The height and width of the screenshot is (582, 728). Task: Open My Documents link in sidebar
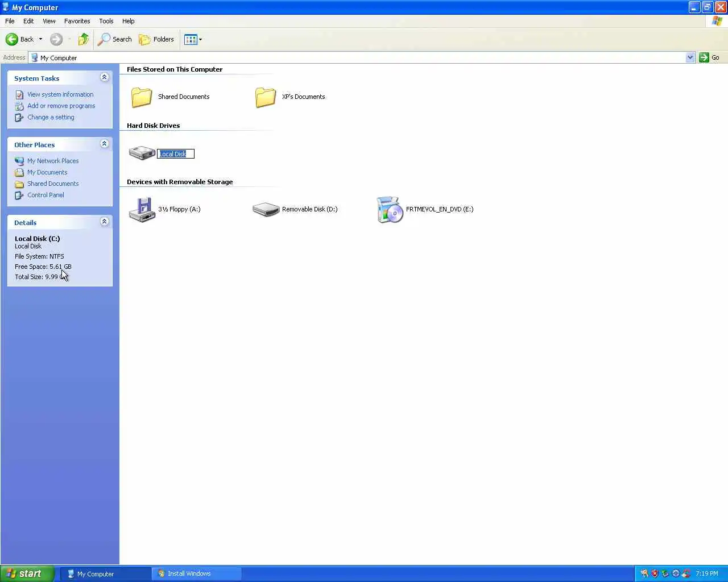pos(47,172)
